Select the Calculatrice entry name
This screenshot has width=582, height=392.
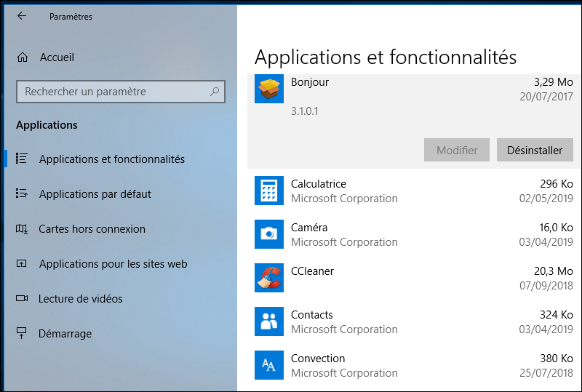tap(318, 184)
